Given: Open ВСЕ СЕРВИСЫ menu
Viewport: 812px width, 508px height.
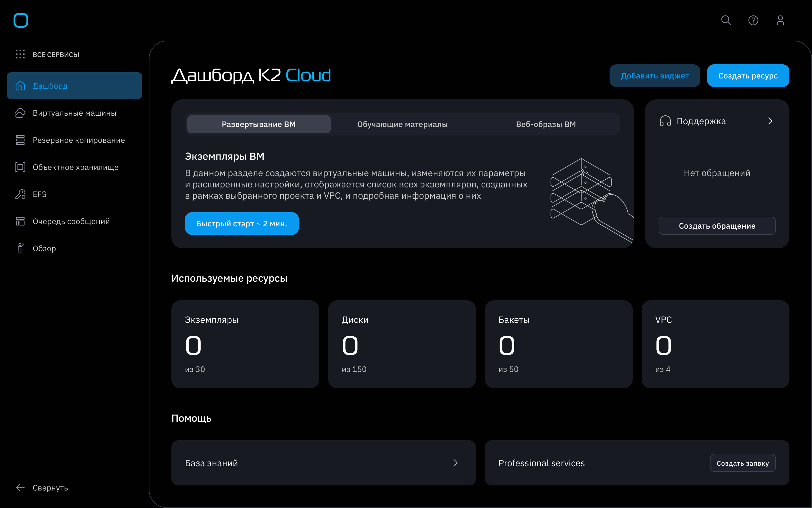Looking at the screenshot, I should [x=56, y=54].
